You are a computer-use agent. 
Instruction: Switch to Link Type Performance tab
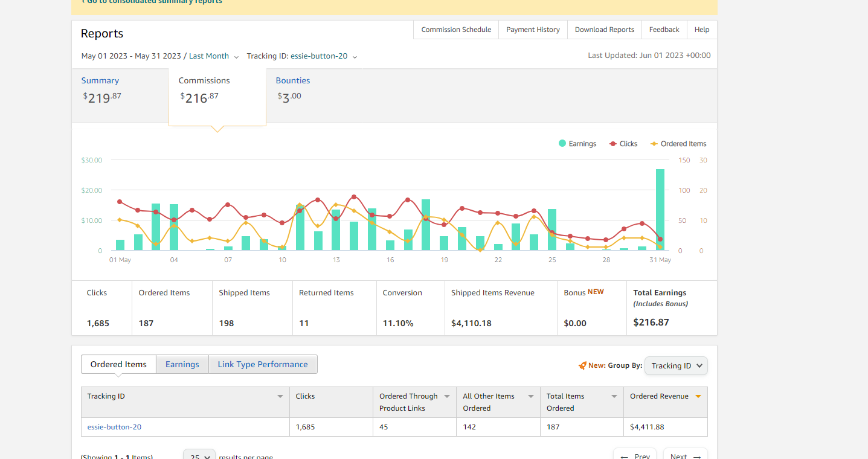tap(263, 364)
